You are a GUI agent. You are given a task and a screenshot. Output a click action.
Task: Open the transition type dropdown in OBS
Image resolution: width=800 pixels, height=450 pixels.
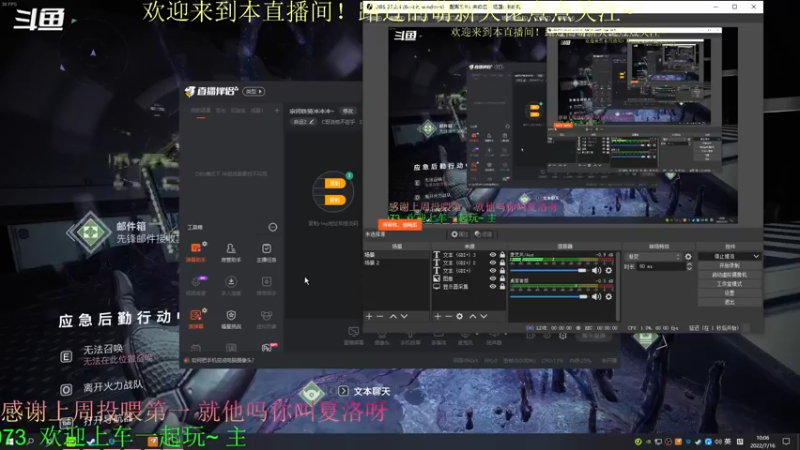pos(654,257)
